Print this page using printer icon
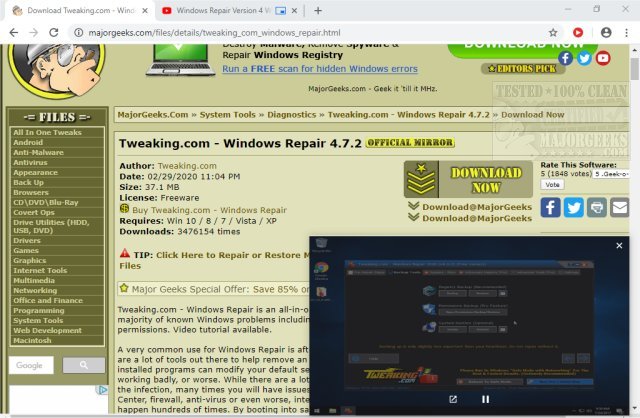This screenshot has height=418, width=640. 597,207
